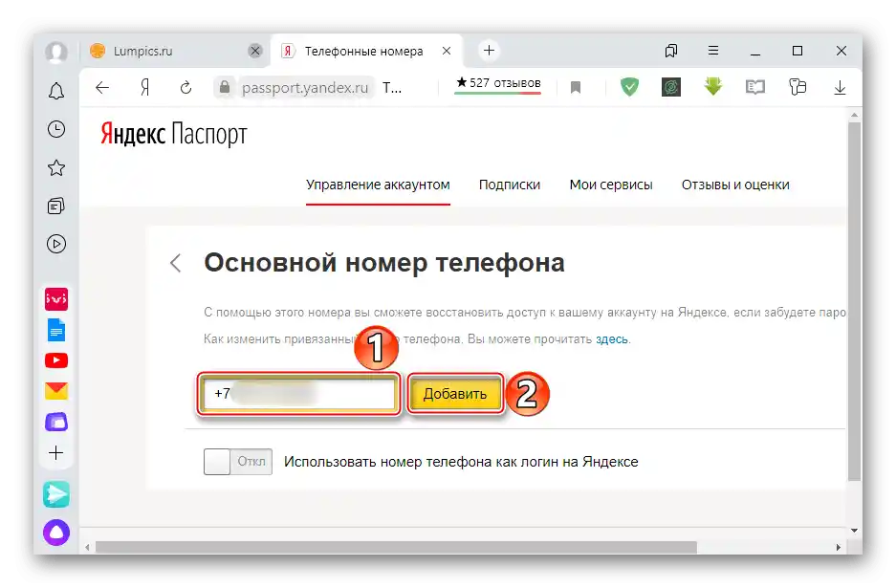Open the extensions panel toolbar icon
This screenshot has width=896, height=588.
click(x=798, y=87)
